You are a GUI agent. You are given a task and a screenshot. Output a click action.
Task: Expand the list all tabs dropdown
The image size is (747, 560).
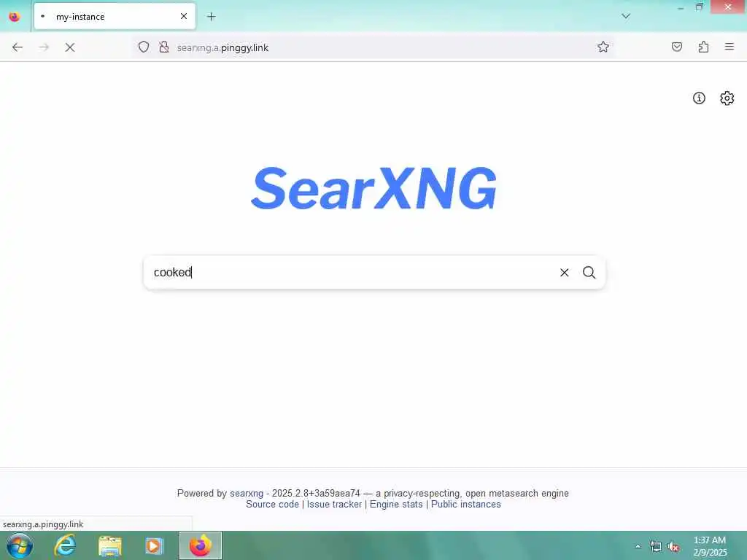pos(626,16)
